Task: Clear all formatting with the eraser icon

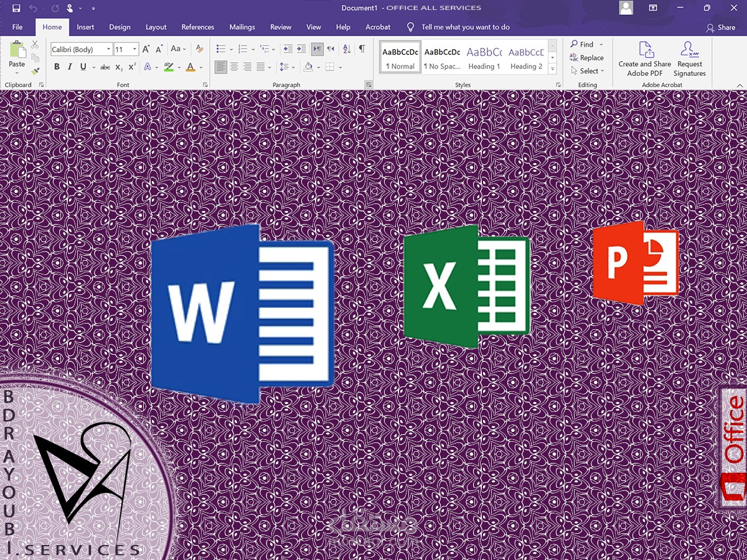Action: 199,49
